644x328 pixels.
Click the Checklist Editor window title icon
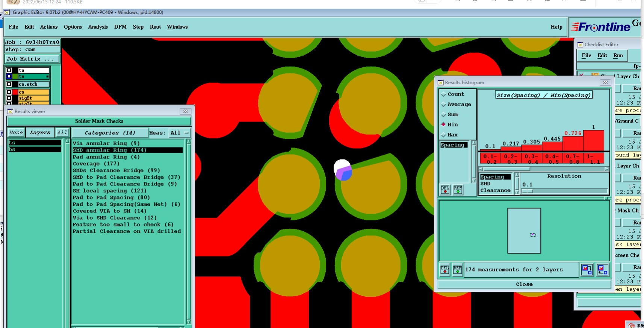click(x=580, y=45)
